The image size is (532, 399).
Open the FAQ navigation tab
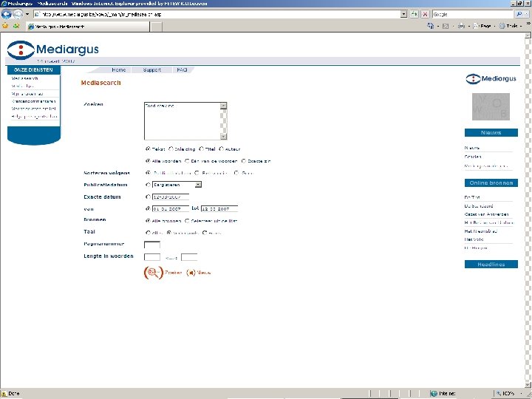click(182, 70)
